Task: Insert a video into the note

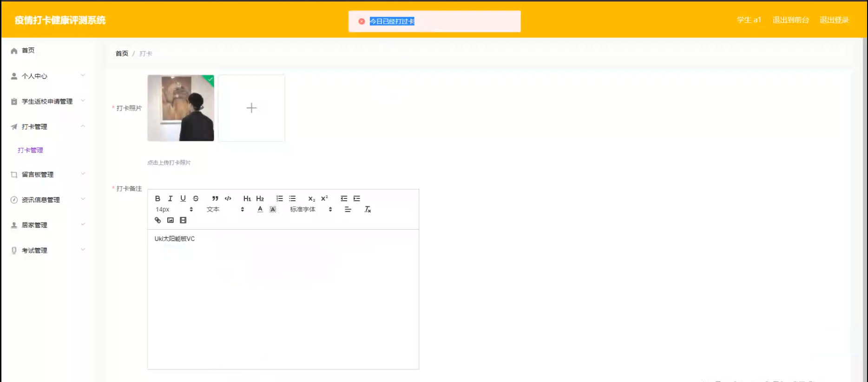Action: tap(183, 220)
